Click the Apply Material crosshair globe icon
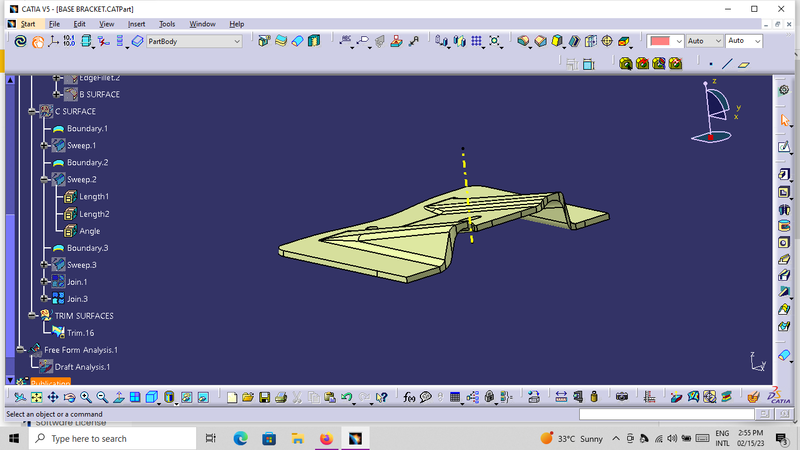The image size is (800, 450). (x=607, y=41)
